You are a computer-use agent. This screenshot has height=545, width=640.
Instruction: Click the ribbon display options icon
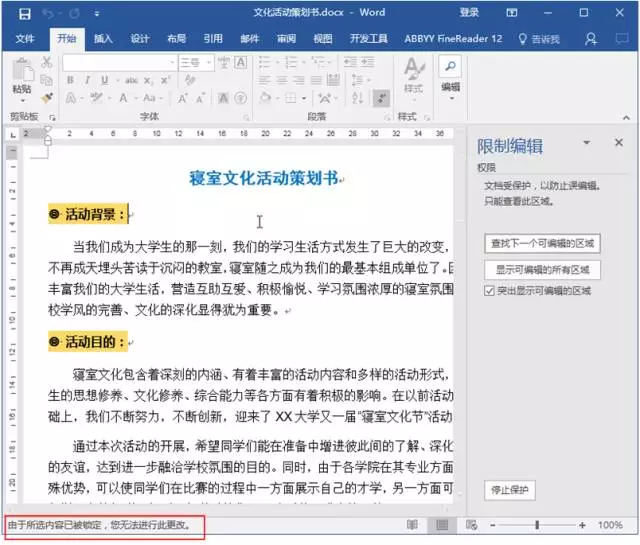point(511,13)
